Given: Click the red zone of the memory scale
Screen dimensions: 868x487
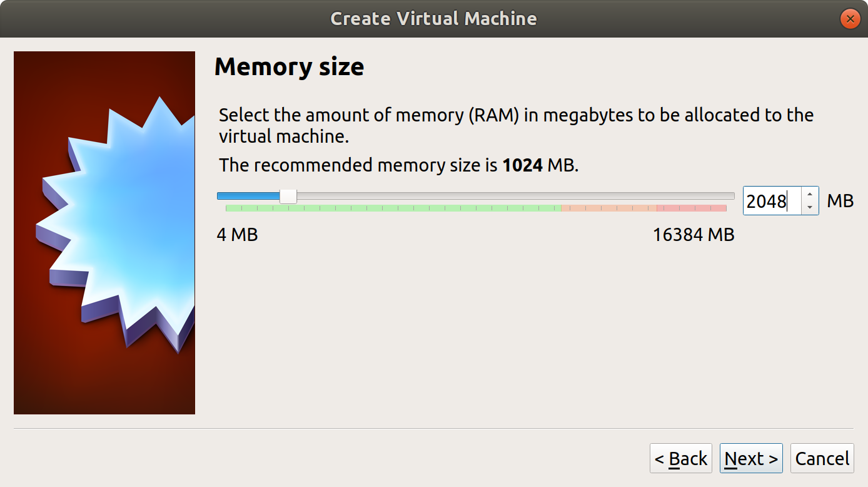Looking at the screenshot, I should click(x=692, y=208).
